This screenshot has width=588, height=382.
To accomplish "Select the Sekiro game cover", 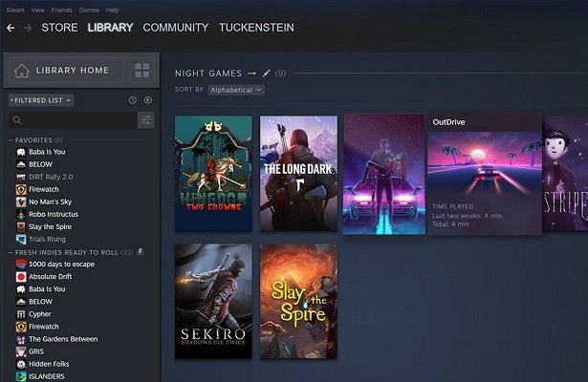I will 213,301.
